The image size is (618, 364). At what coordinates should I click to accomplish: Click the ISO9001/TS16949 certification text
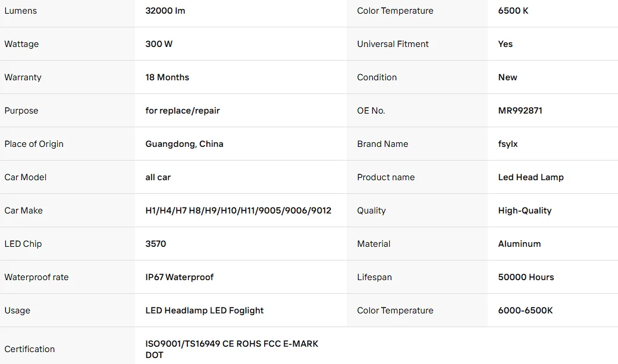click(232, 349)
